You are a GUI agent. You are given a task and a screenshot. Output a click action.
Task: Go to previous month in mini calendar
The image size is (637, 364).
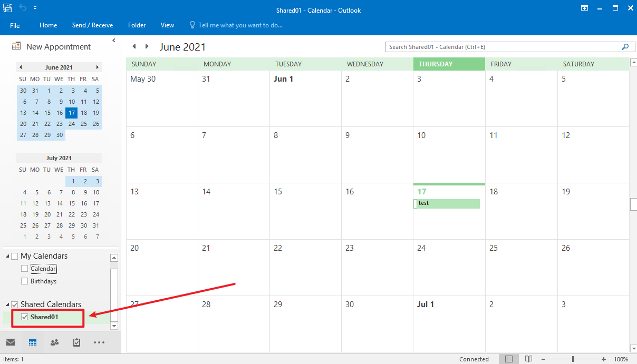click(x=21, y=67)
